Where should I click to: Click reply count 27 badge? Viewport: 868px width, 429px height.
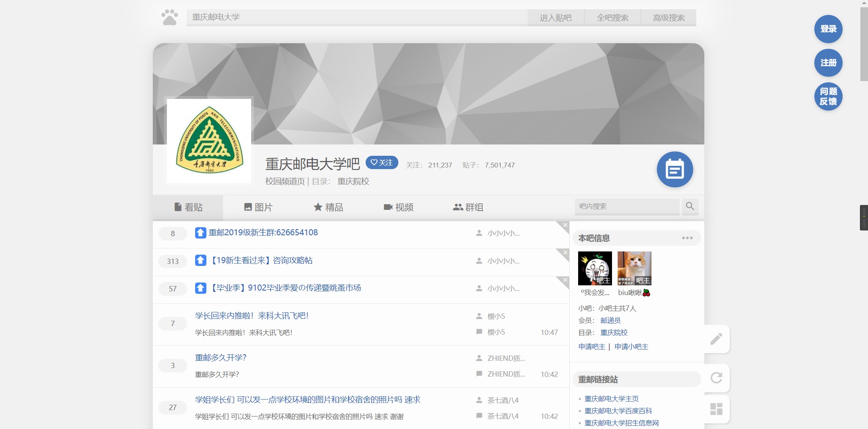[x=173, y=407]
